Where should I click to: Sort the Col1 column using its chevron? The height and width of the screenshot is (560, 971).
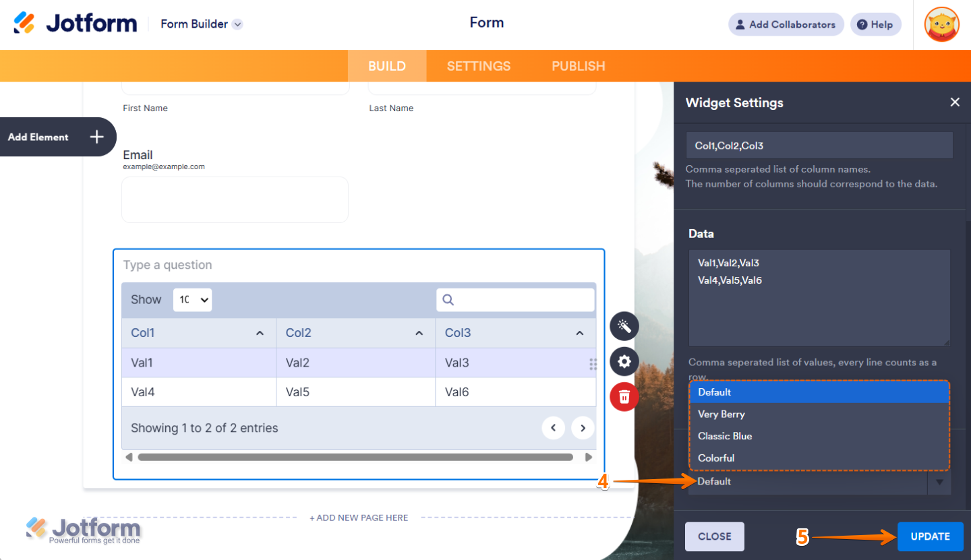(x=259, y=332)
